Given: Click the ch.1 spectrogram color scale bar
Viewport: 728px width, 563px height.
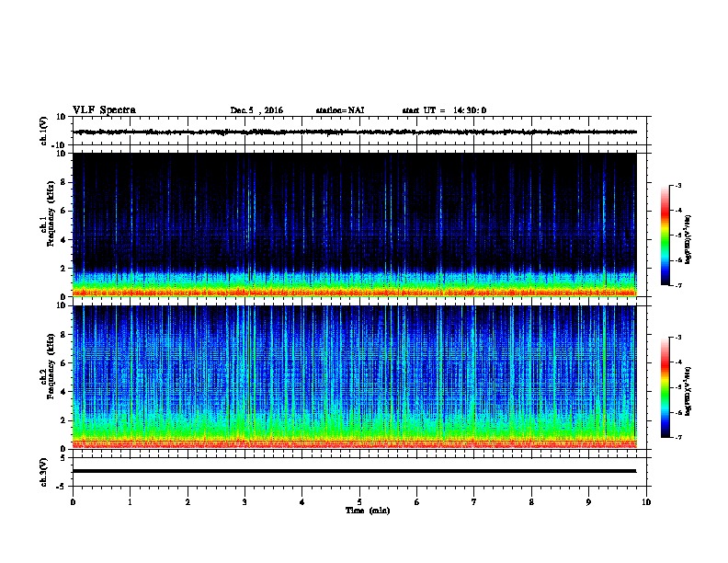Looking at the screenshot, I should pos(665,236).
